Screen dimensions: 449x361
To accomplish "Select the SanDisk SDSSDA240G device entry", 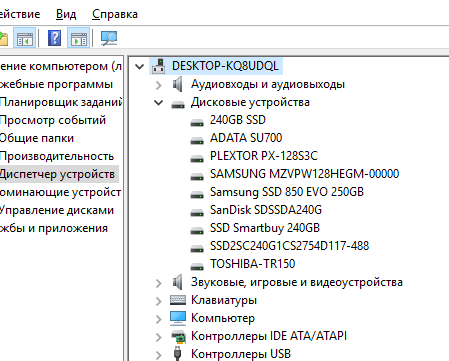I will pyautogui.click(x=266, y=210).
